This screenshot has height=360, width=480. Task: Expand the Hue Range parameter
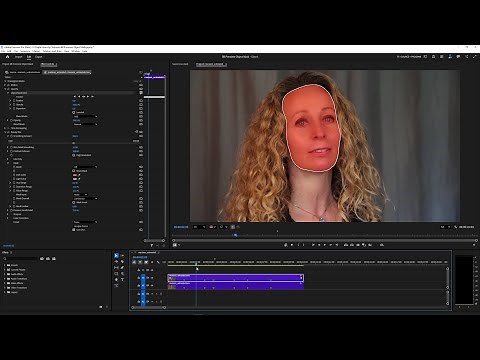10,183
